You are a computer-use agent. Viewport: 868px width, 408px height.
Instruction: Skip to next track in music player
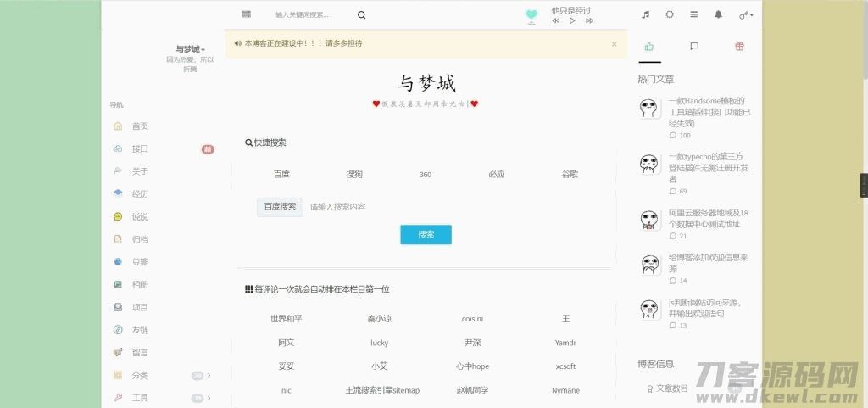pos(589,21)
